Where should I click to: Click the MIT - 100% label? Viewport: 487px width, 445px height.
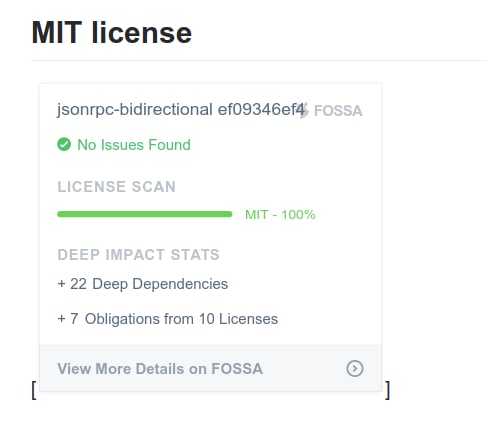(x=280, y=214)
